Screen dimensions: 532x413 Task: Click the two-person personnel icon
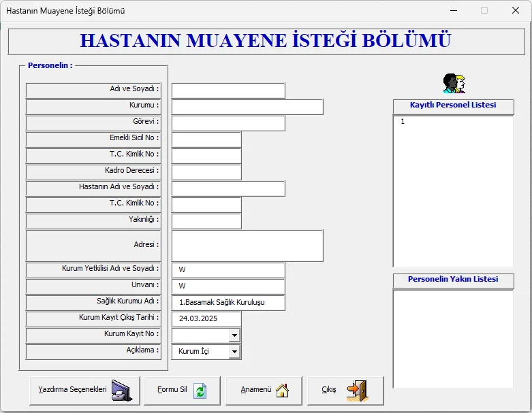(x=454, y=84)
